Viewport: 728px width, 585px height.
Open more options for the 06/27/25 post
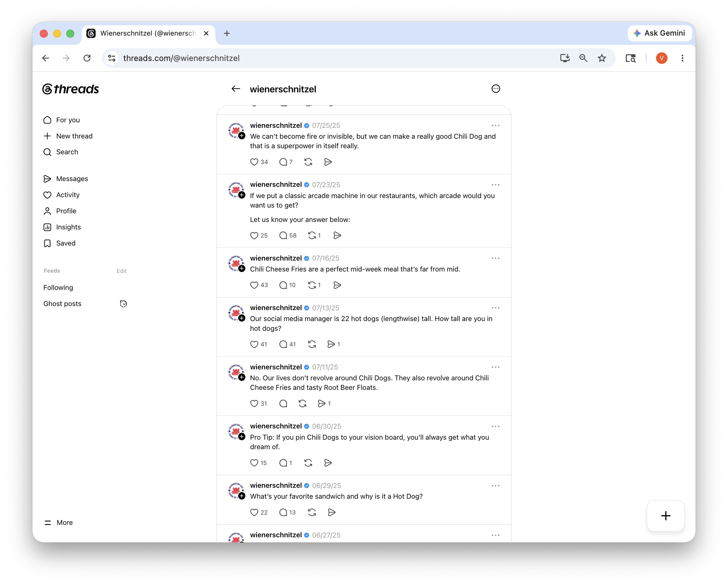point(495,535)
